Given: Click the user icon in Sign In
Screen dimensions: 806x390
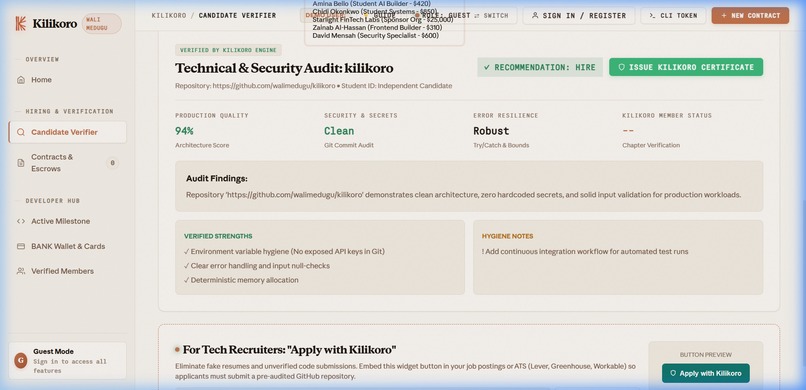Looking at the screenshot, I should [x=535, y=15].
